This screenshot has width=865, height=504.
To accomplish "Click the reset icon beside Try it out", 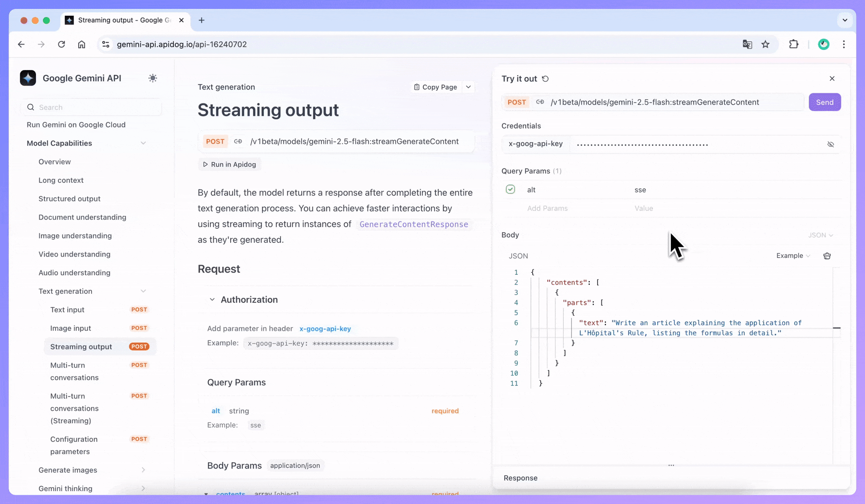I will click(545, 79).
